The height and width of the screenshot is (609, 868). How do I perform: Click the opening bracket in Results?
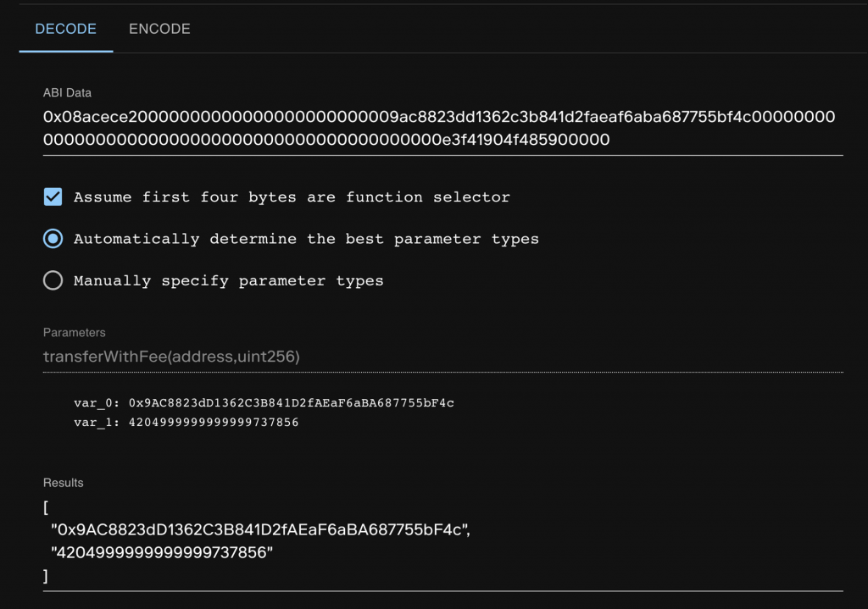pyautogui.click(x=46, y=509)
